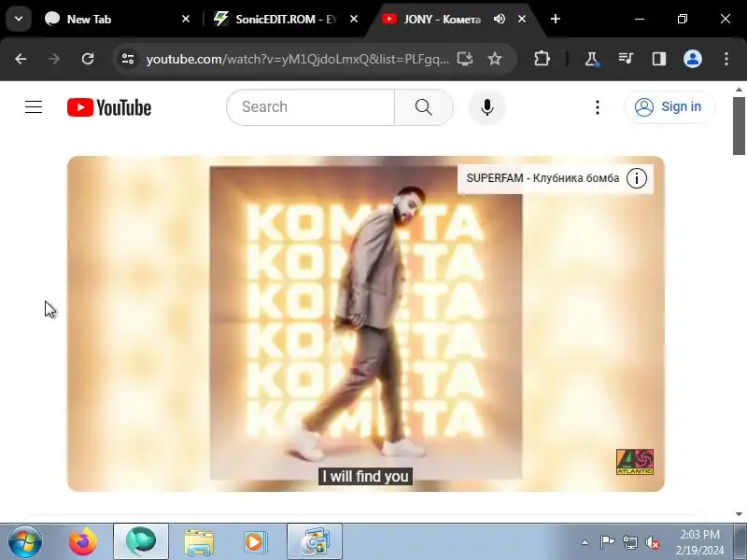Go to YouTube home via logo

(109, 107)
